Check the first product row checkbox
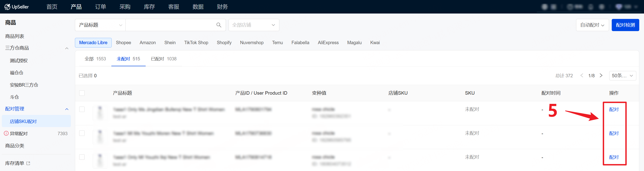 (82, 109)
